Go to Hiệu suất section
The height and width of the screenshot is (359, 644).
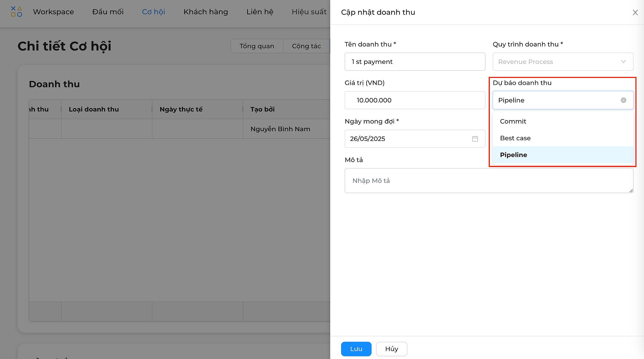coord(309,12)
